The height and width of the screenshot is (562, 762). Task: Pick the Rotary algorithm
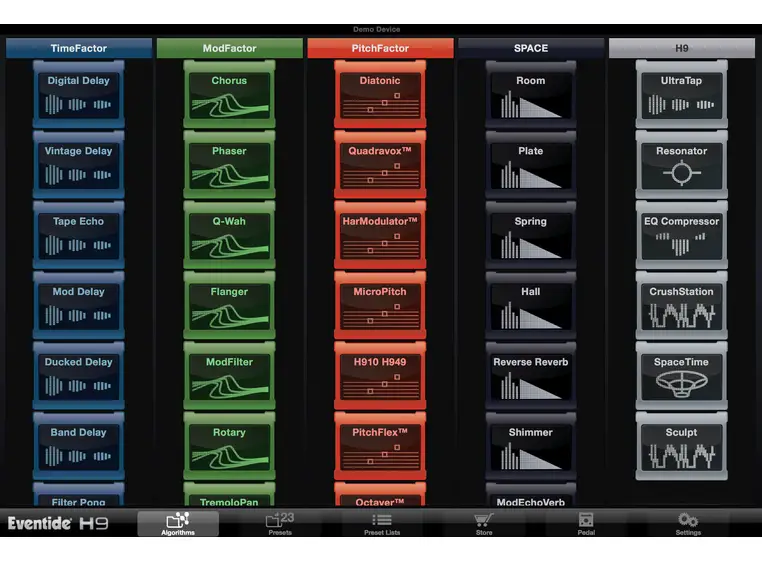229,446
